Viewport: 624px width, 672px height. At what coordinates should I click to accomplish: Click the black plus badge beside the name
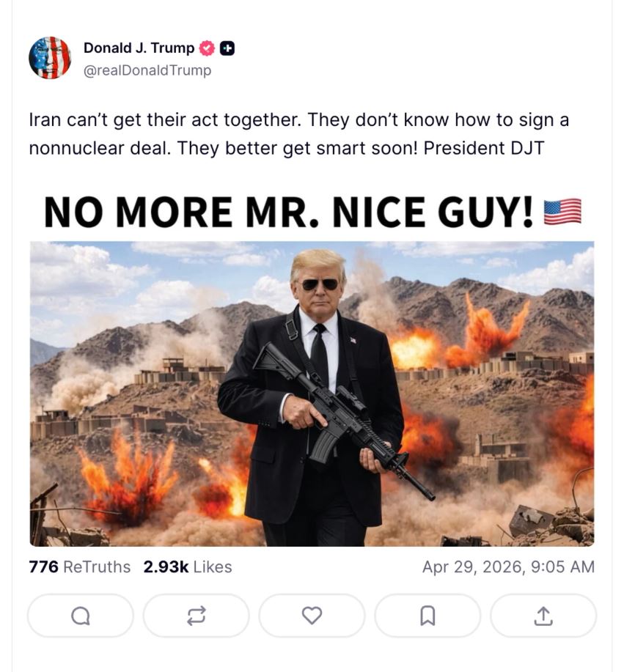[x=227, y=48]
